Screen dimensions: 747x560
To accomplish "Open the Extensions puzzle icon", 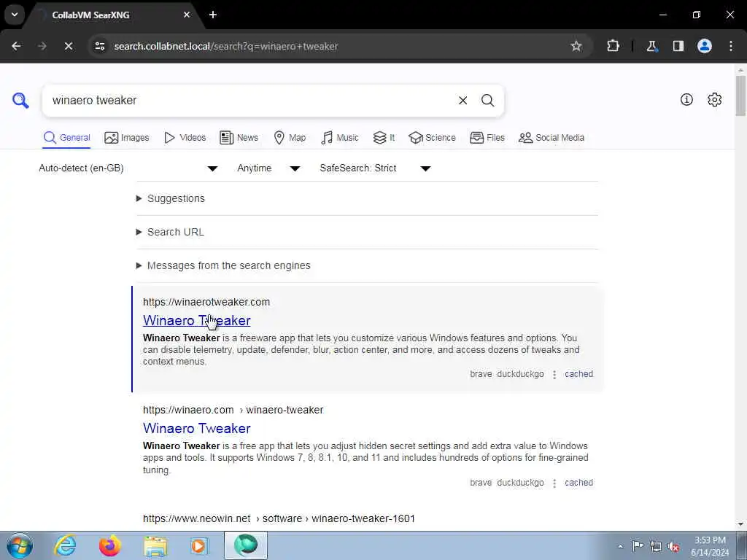I will point(613,46).
